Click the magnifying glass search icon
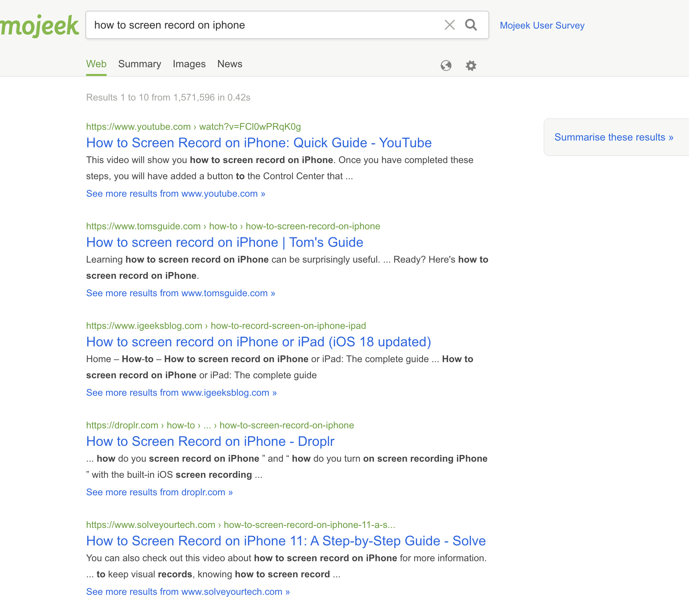 [x=471, y=25]
